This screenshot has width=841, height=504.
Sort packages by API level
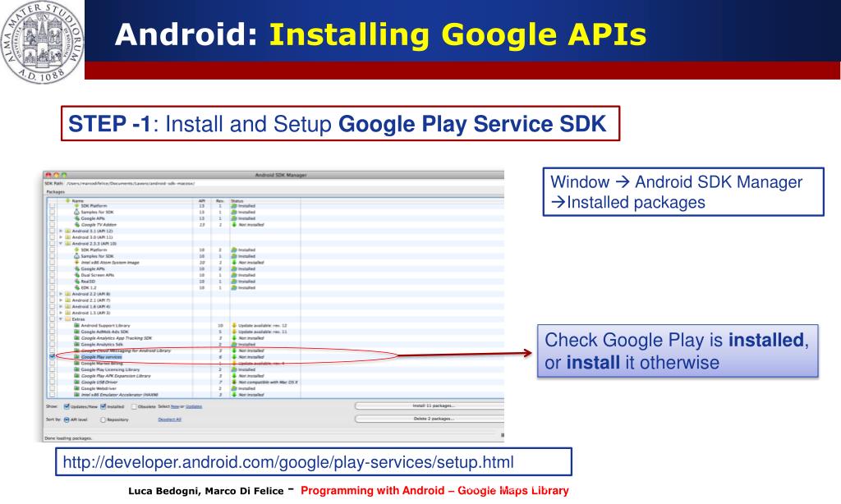click(67, 419)
